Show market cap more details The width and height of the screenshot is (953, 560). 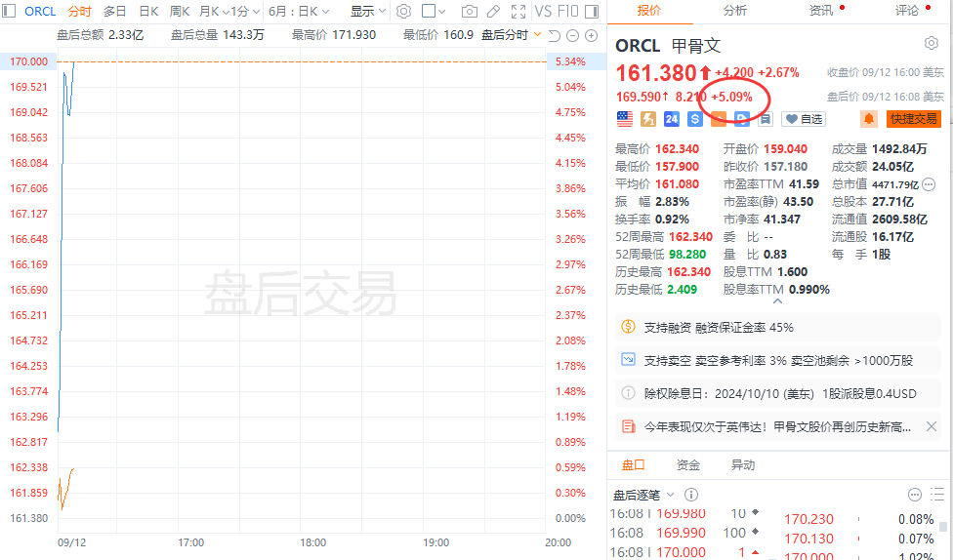click(929, 184)
